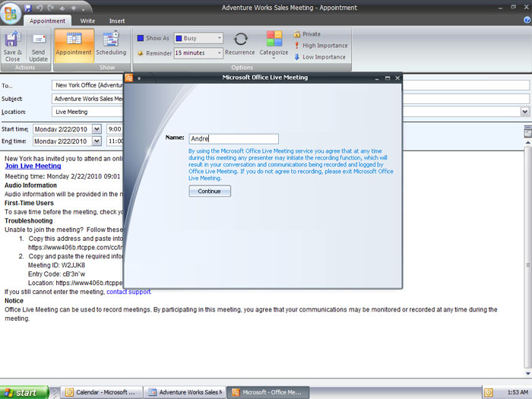Select the Insert ribbon tab
This screenshot has height=399, width=532.
[117, 21]
